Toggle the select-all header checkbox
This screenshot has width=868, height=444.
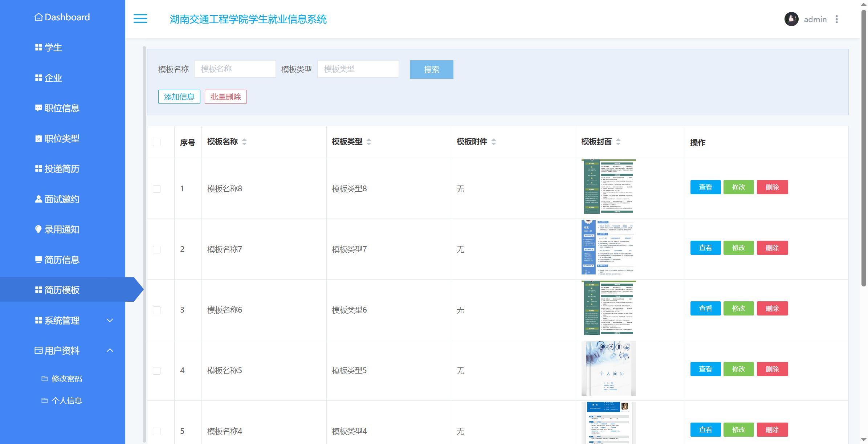[x=157, y=142]
